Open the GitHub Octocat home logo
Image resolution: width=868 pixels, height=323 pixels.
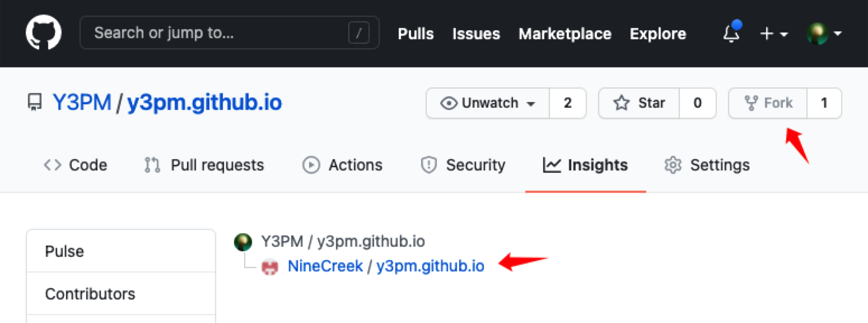(x=44, y=33)
